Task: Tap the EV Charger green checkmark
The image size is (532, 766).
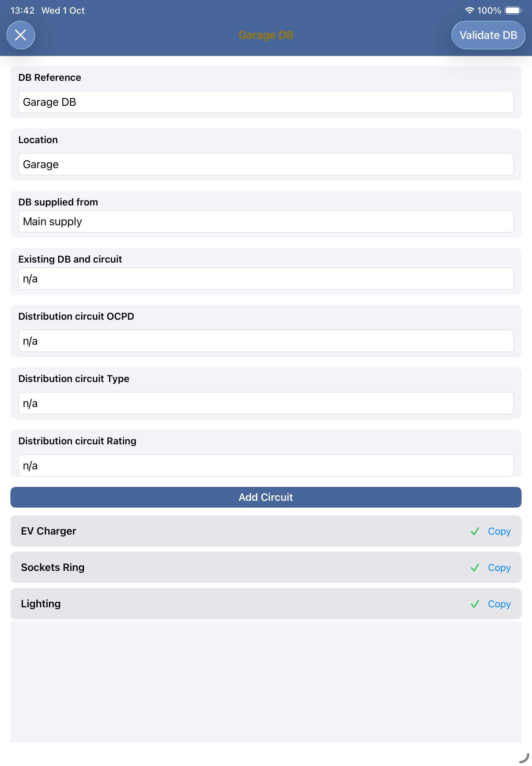Action: click(475, 531)
